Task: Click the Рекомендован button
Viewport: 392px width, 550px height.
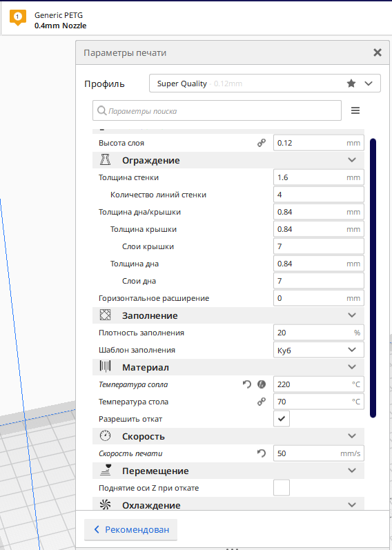Action: coord(131,529)
